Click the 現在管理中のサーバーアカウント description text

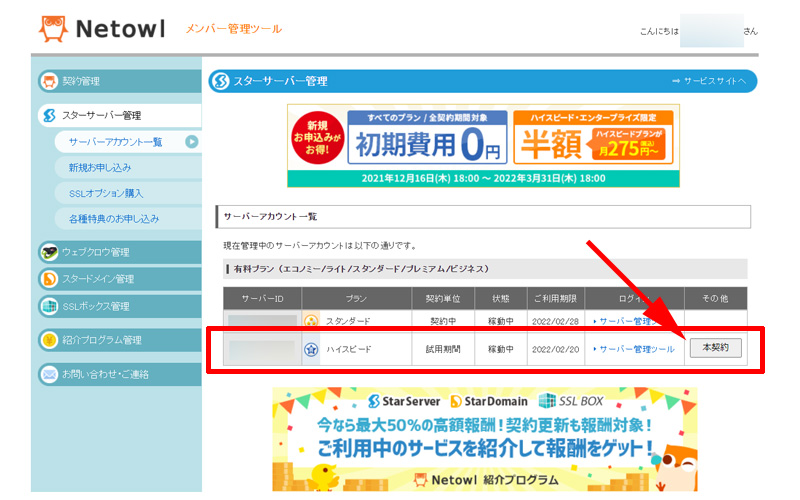[320, 246]
